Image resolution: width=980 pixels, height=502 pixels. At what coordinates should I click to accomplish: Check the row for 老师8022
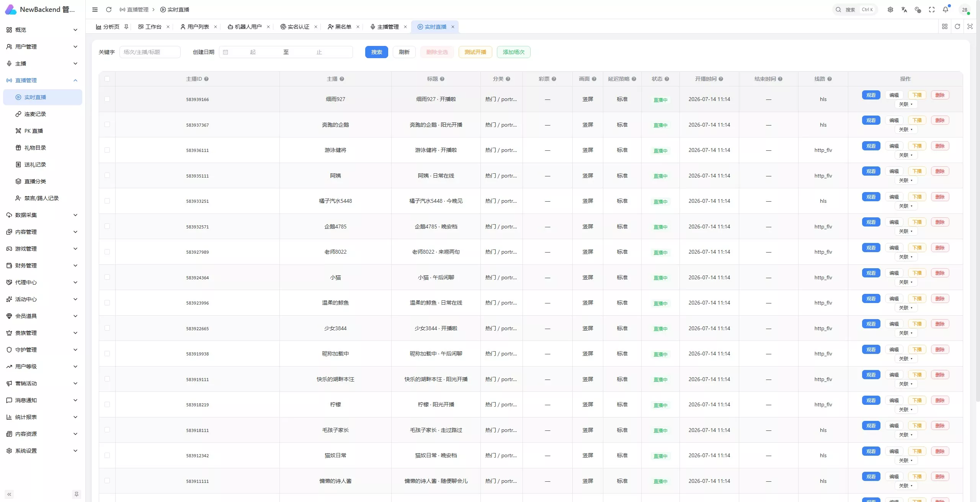pos(107,252)
